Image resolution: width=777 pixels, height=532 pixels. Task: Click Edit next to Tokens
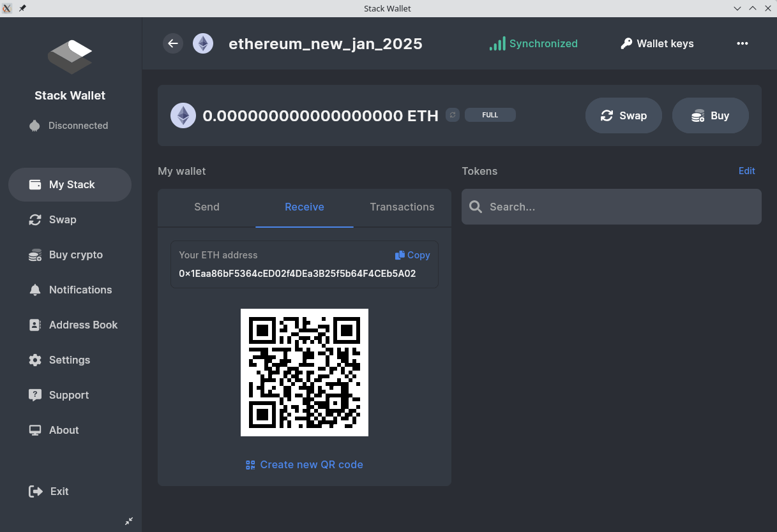tap(746, 171)
